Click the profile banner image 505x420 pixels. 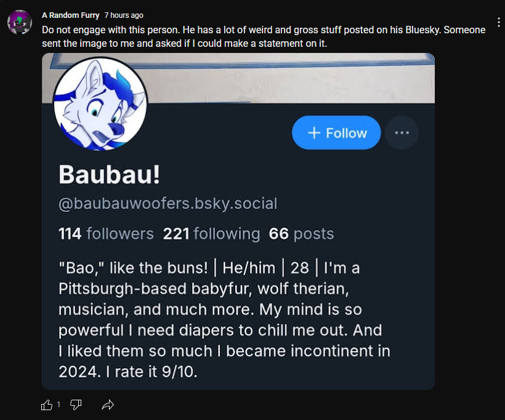click(289, 77)
